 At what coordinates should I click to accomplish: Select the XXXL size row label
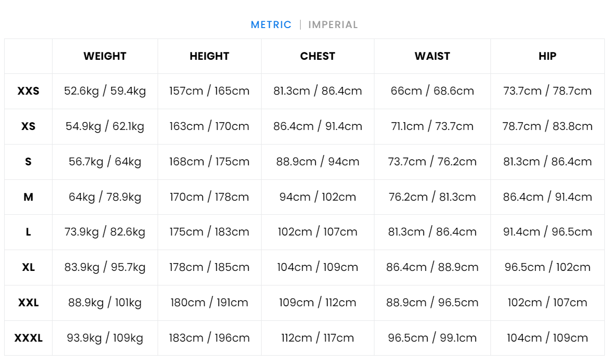pos(29,338)
